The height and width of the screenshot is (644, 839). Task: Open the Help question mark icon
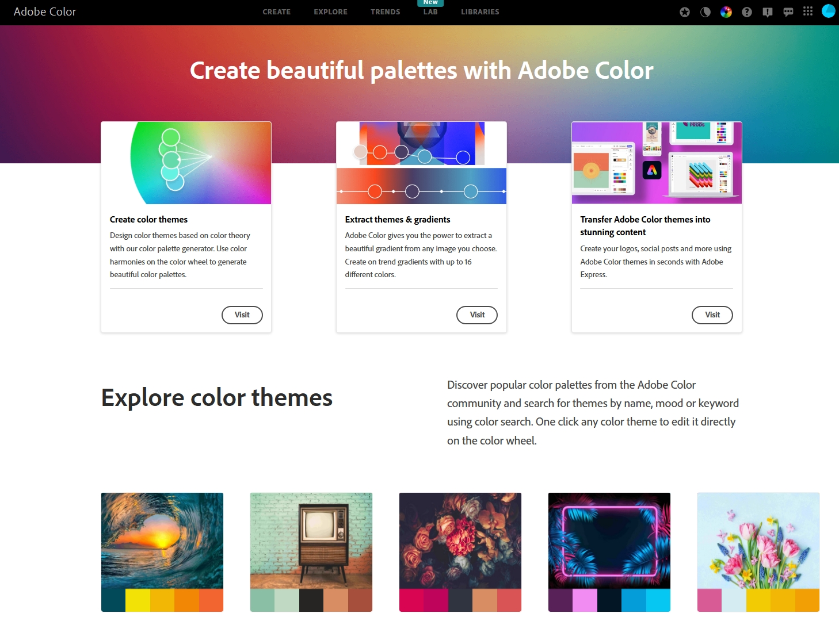(x=747, y=12)
